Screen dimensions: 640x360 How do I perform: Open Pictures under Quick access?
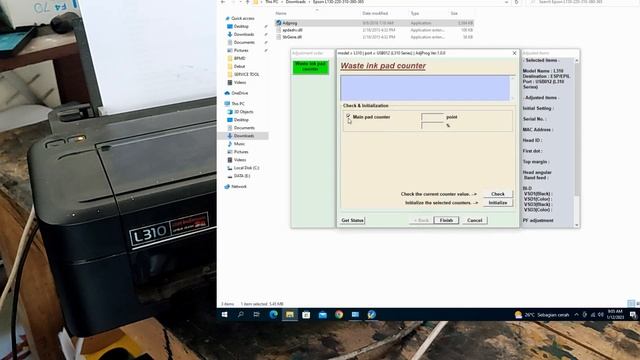241,51
